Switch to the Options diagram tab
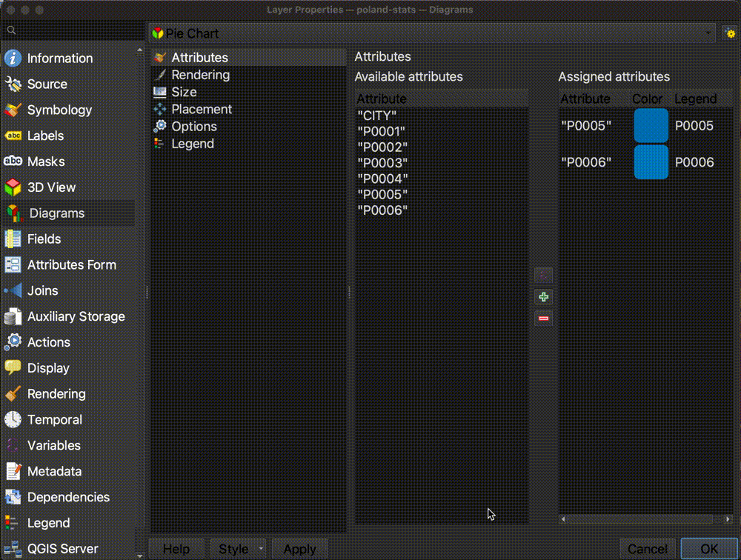 pos(249,126)
